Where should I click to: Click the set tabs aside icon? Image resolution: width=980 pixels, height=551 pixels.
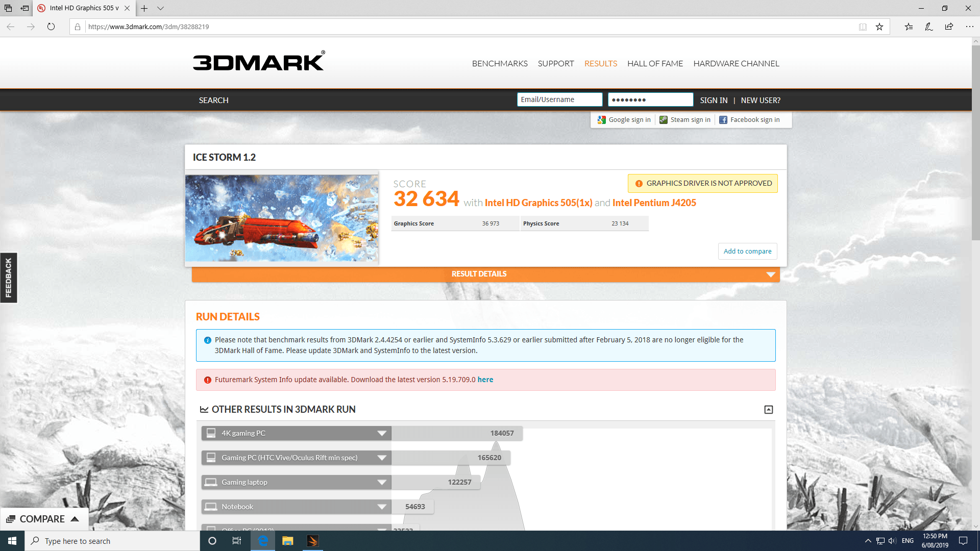click(x=24, y=8)
